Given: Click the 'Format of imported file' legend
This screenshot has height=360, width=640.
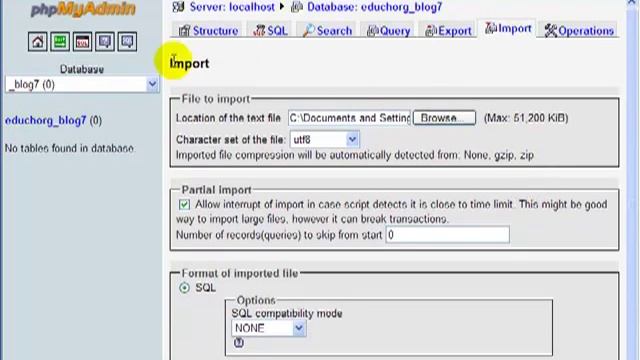Looking at the screenshot, I should (240, 273).
